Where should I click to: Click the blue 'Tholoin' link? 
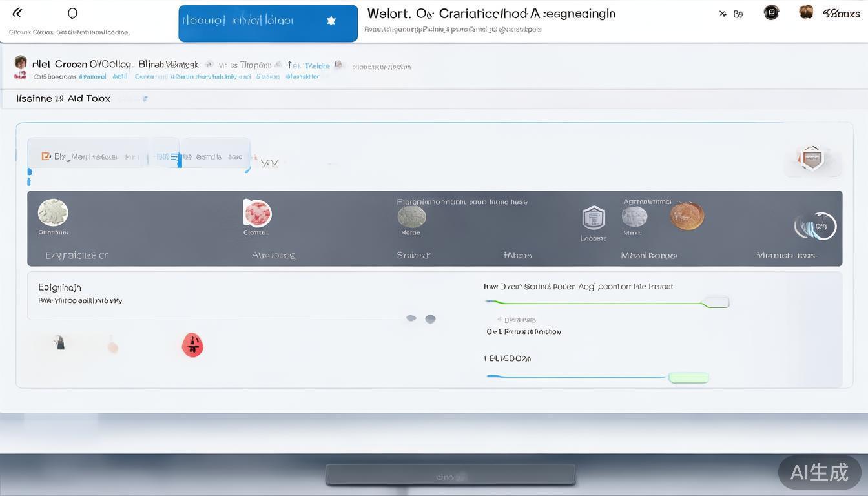coord(316,66)
